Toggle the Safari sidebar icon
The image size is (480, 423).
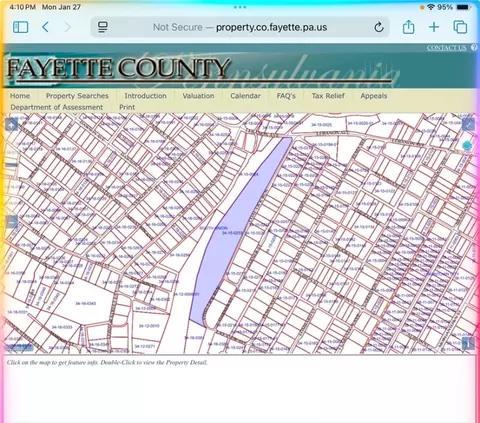[x=20, y=27]
